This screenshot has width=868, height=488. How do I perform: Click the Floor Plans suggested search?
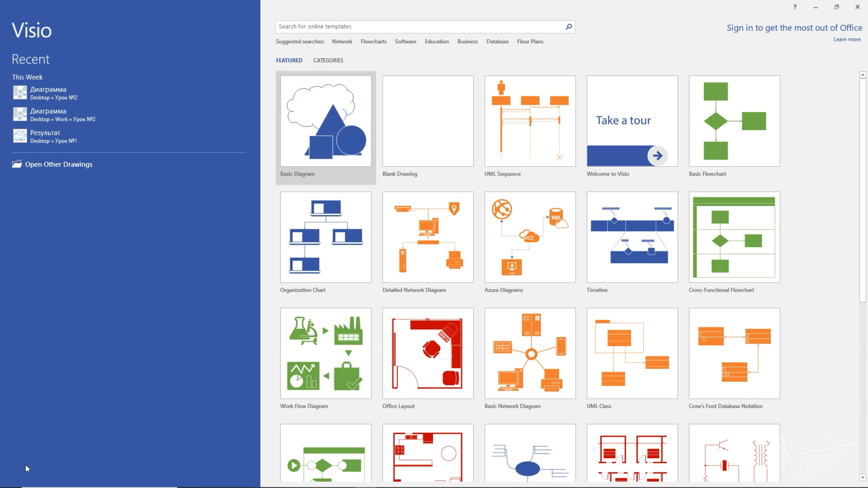530,41
